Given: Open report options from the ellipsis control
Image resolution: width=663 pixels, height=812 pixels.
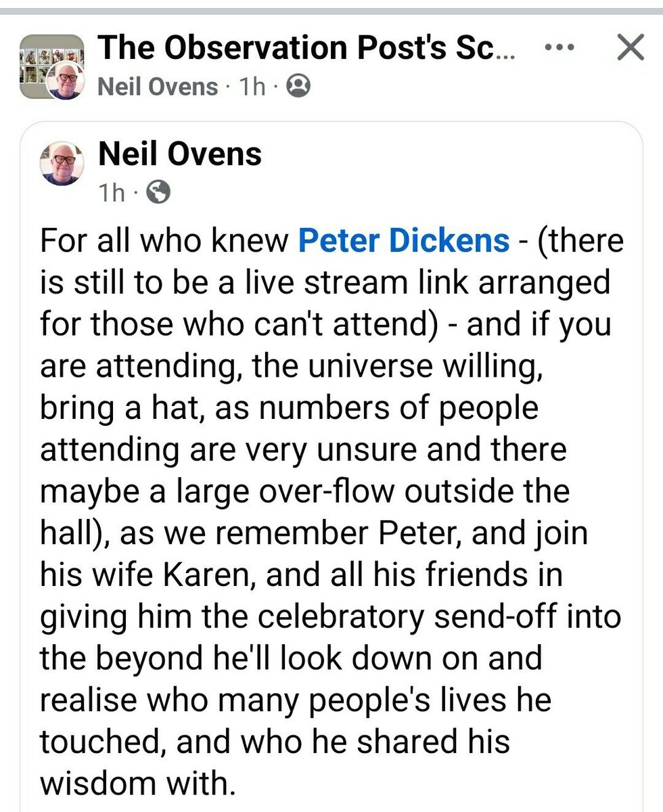Looking at the screenshot, I should [560, 47].
